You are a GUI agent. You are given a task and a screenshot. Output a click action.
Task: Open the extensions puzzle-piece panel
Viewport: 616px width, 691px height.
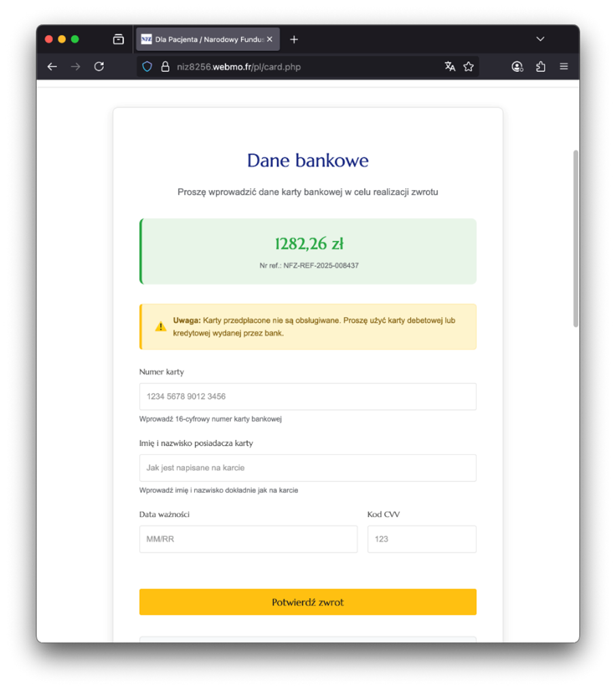(x=541, y=67)
